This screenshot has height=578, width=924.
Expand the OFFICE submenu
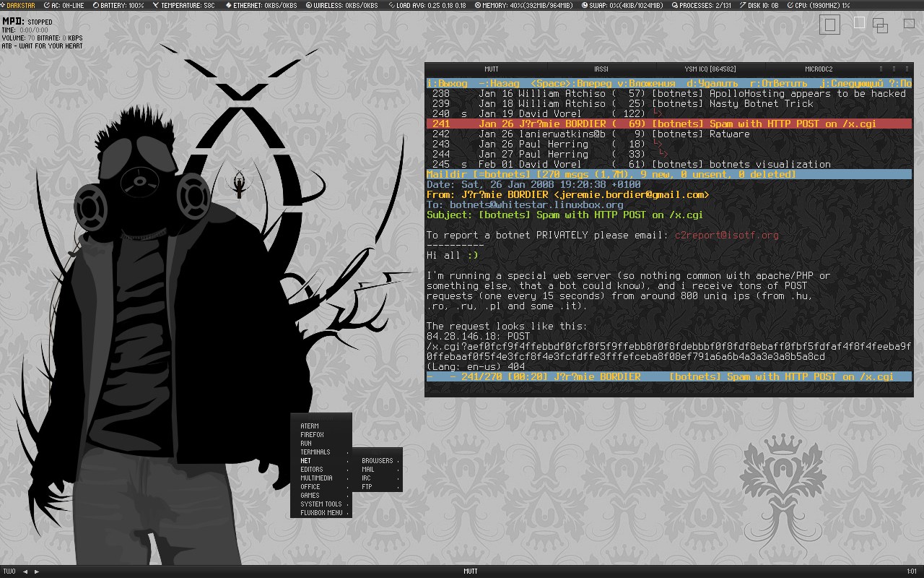click(x=322, y=487)
